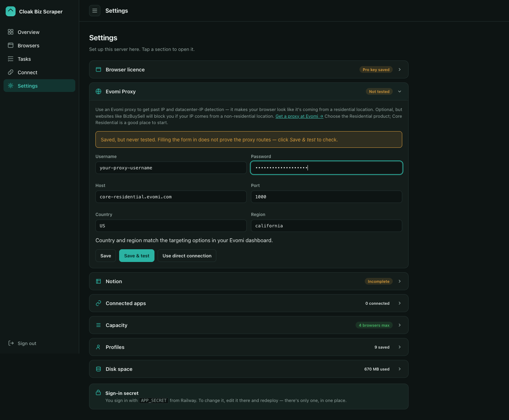Click the Notion table icon

pos(99,281)
